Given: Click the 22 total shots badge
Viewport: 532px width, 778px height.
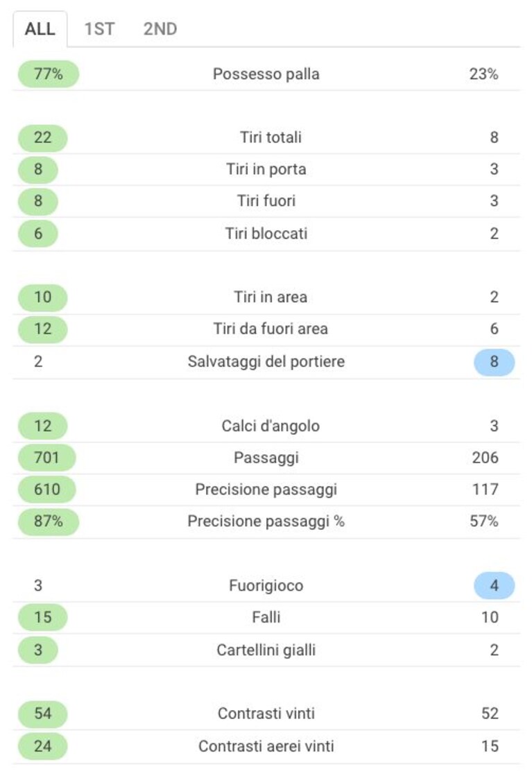Looking at the screenshot, I should (43, 137).
